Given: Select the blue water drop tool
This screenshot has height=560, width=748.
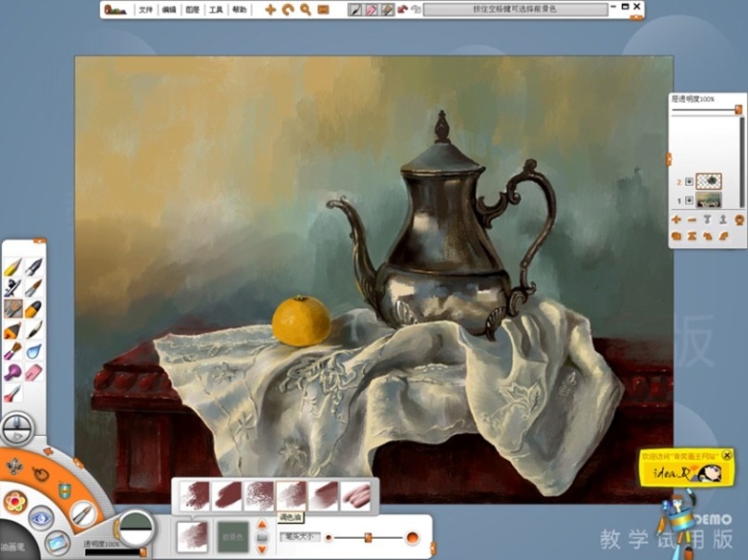Looking at the screenshot, I should coord(33,351).
